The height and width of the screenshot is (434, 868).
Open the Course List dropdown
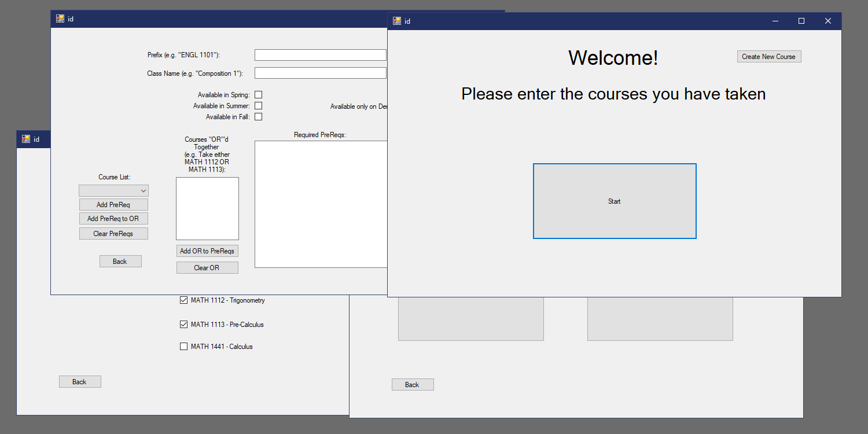113,191
